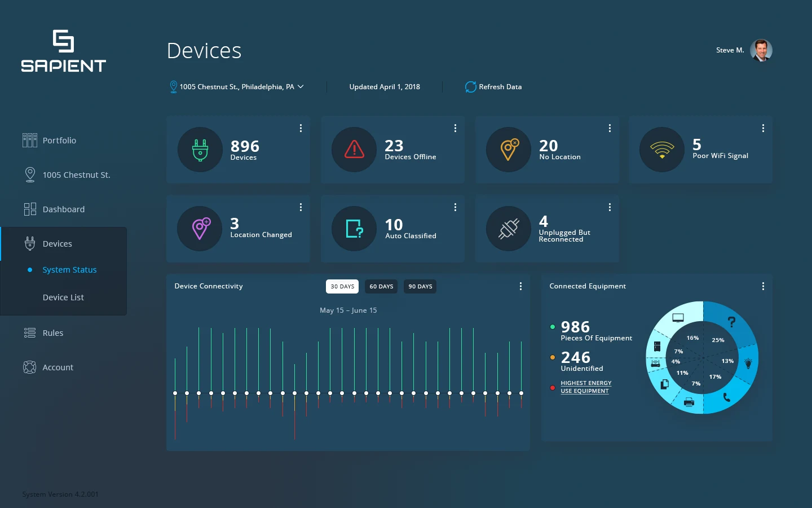The height and width of the screenshot is (508, 812).
Task: Click the phone icon in equipment donut chart
Action: 726,397
